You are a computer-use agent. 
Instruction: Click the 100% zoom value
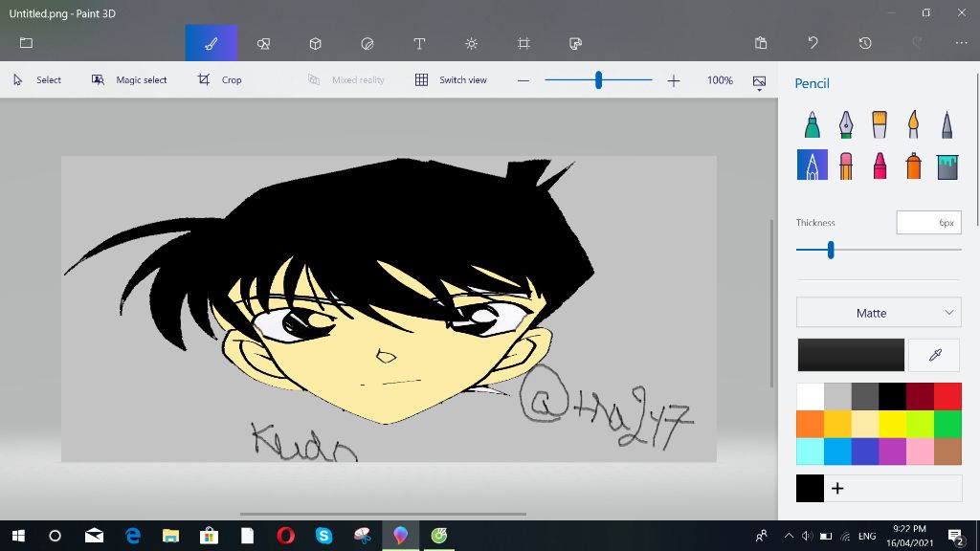coord(720,80)
